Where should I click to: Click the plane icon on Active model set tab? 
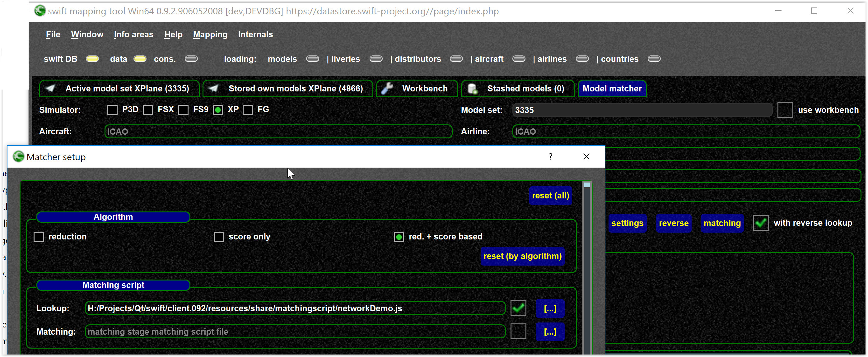50,89
